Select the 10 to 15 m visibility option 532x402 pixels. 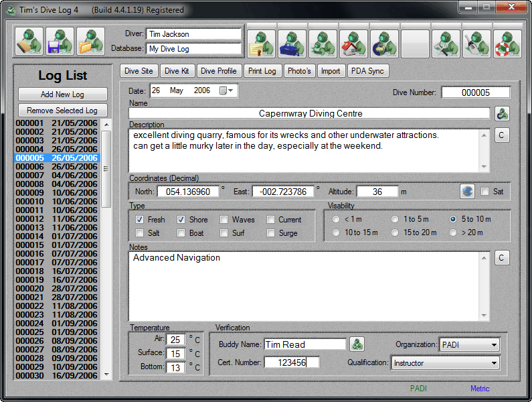point(336,232)
